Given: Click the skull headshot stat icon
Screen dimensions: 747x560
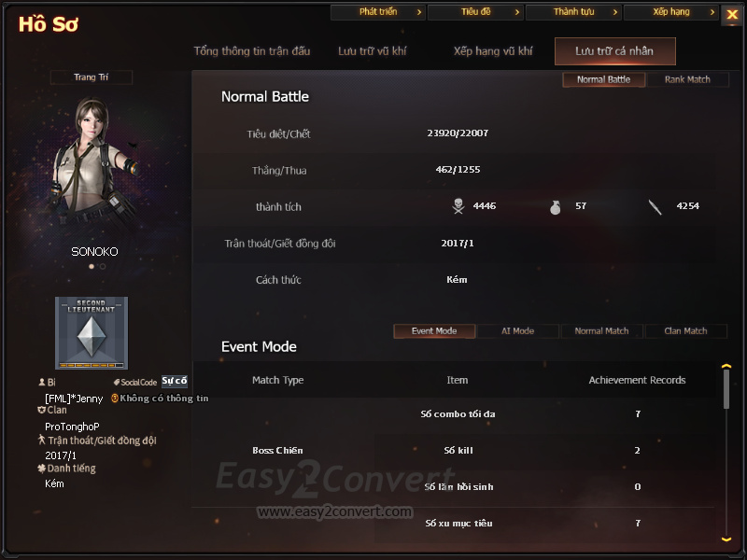Looking at the screenshot, I should [x=458, y=206].
